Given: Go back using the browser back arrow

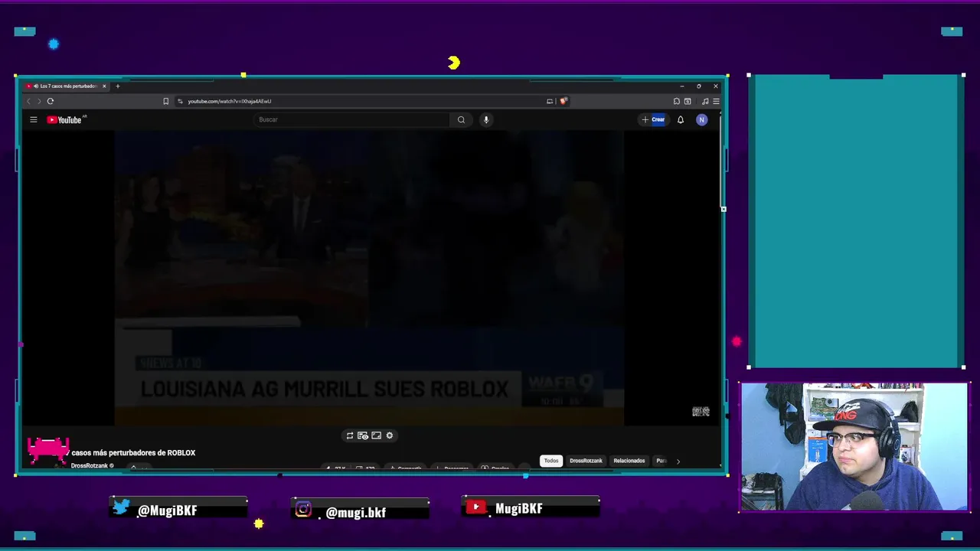Looking at the screenshot, I should tap(29, 101).
